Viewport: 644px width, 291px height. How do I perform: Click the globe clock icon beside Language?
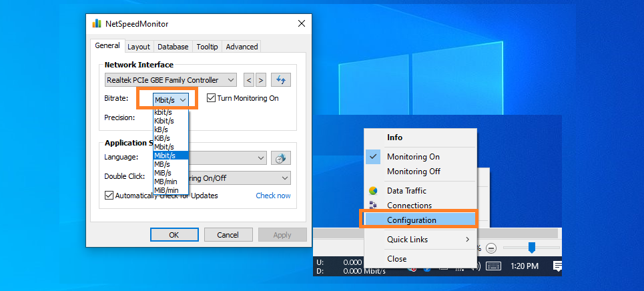coord(281,158)
